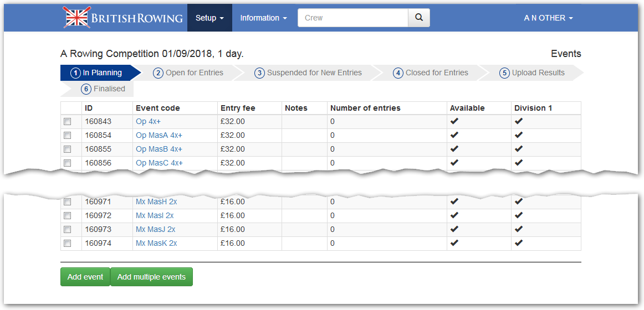Click the Available checkmark for Op 4x+
644x310 pixels.
pyautogui.click(x=454, y=121)
